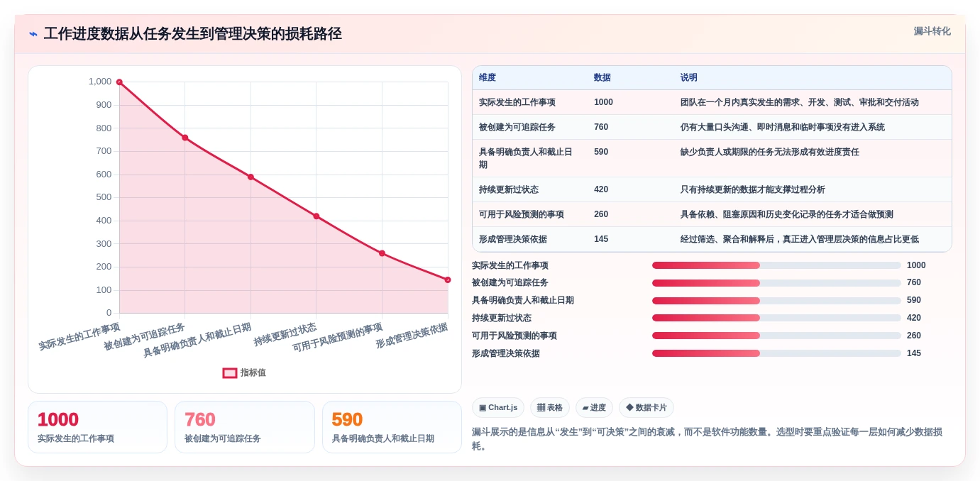Click the lightning icon beside the title
Image resolution: width=980 pixels, height=481 pixels.
coord(33,34)
